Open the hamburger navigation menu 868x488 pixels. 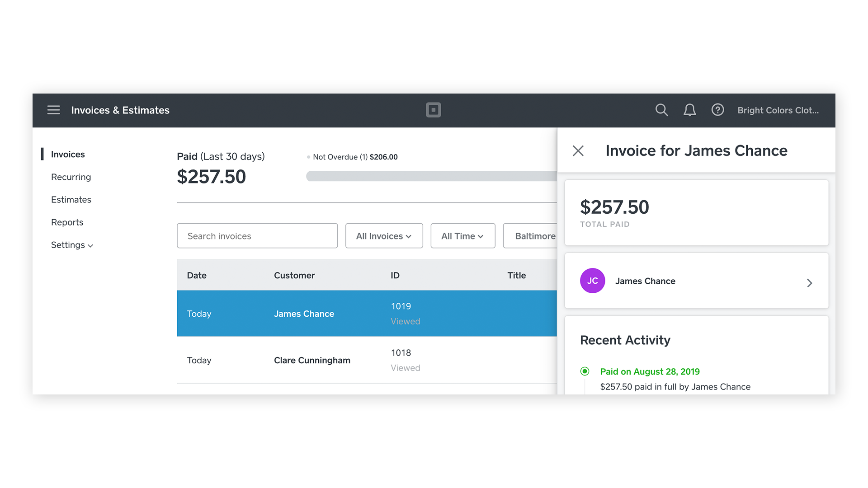[53, 110]
